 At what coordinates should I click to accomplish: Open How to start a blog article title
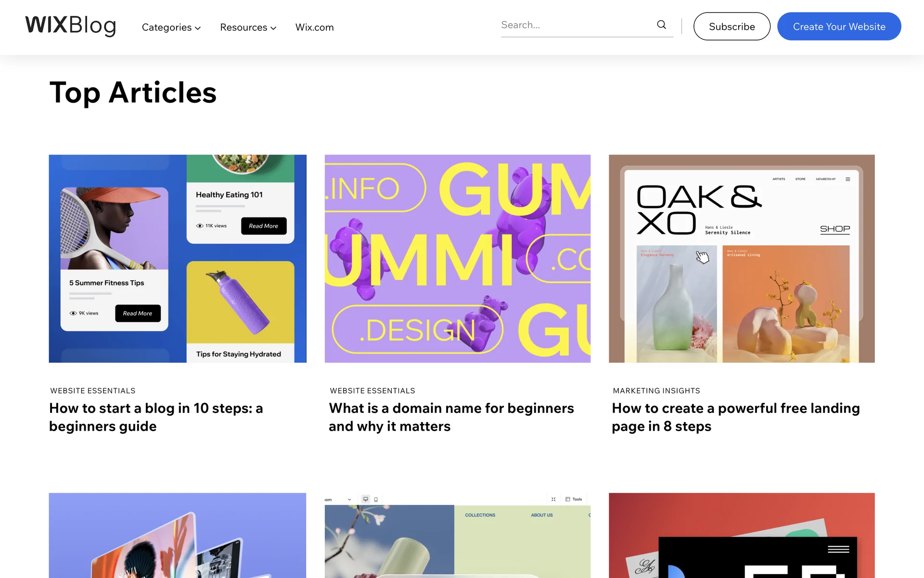click(x=156, y=417)
